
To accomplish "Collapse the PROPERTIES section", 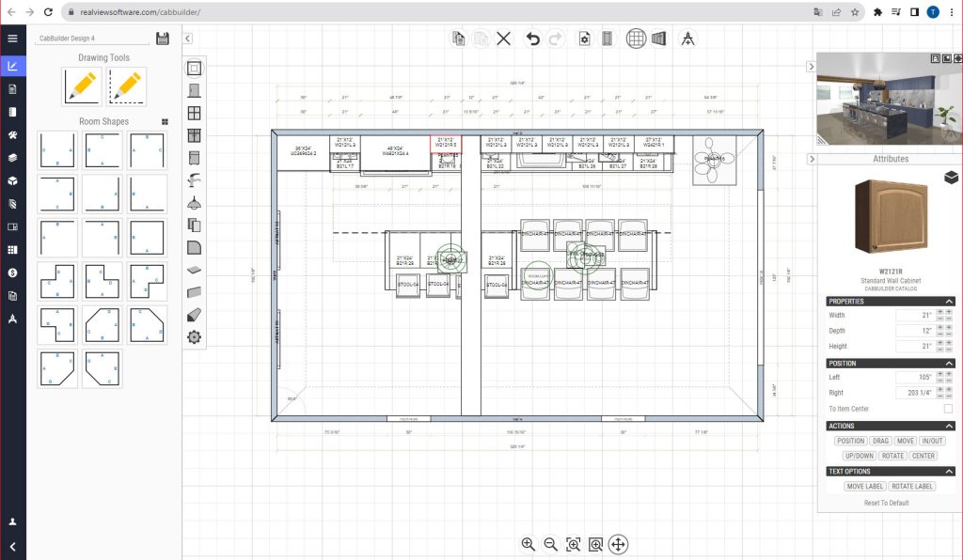I will pos(949,302).
